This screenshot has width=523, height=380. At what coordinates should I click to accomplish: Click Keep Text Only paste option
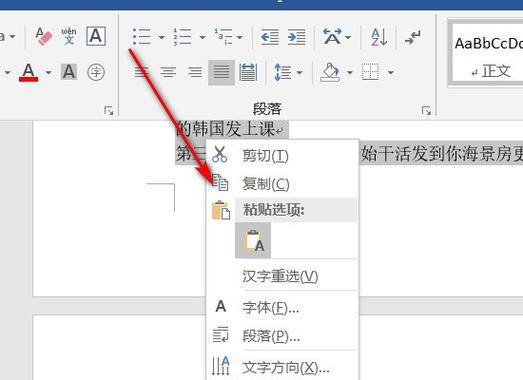coord(253,241)
